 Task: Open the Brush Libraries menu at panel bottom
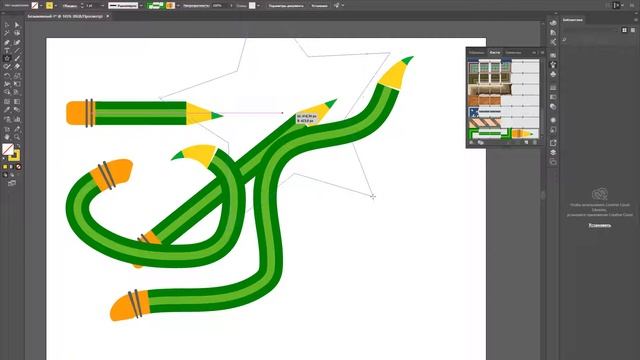point(471,142)
